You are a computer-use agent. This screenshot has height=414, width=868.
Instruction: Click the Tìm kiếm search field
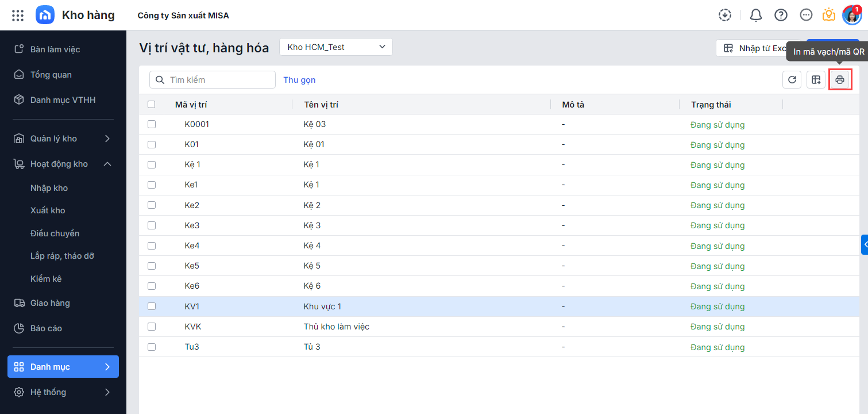pos(218,80)
